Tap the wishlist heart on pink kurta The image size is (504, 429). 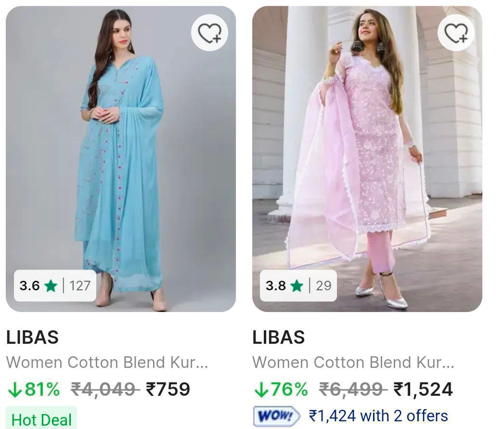tap(456, 33)
